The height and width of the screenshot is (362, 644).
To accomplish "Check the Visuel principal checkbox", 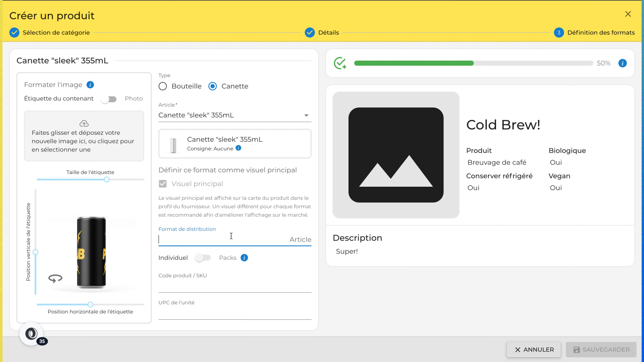I will click(x=163, y=184).
